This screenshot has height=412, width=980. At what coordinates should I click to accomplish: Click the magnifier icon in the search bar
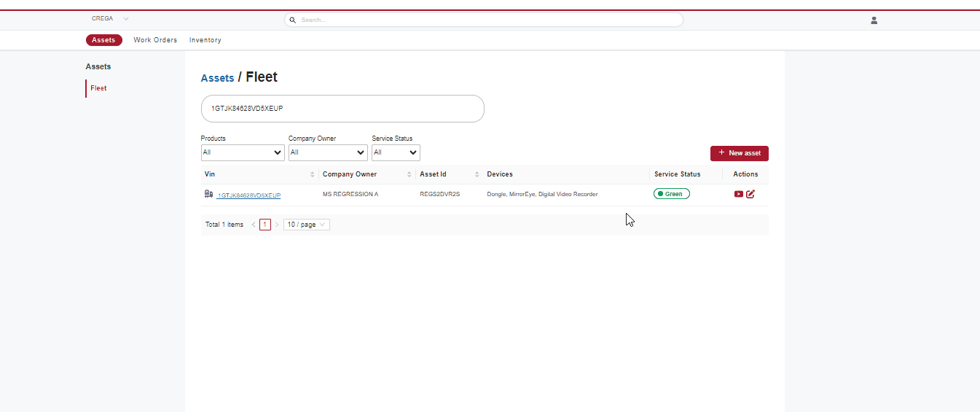pyautogui.click(x=293, y=20)
